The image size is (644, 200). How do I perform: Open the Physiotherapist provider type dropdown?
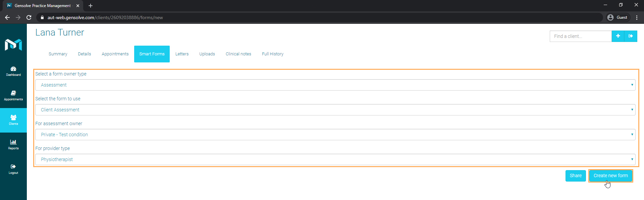pyautogui.click(x=335, y=159)
